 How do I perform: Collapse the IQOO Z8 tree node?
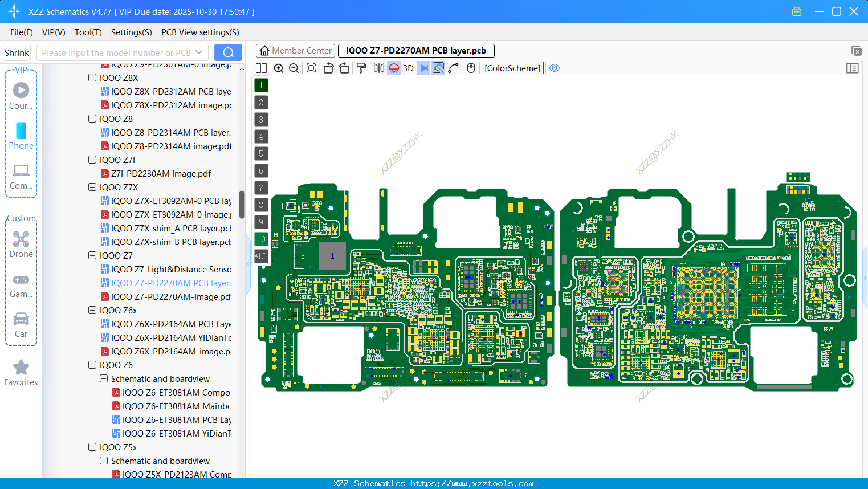coord(92,119)
